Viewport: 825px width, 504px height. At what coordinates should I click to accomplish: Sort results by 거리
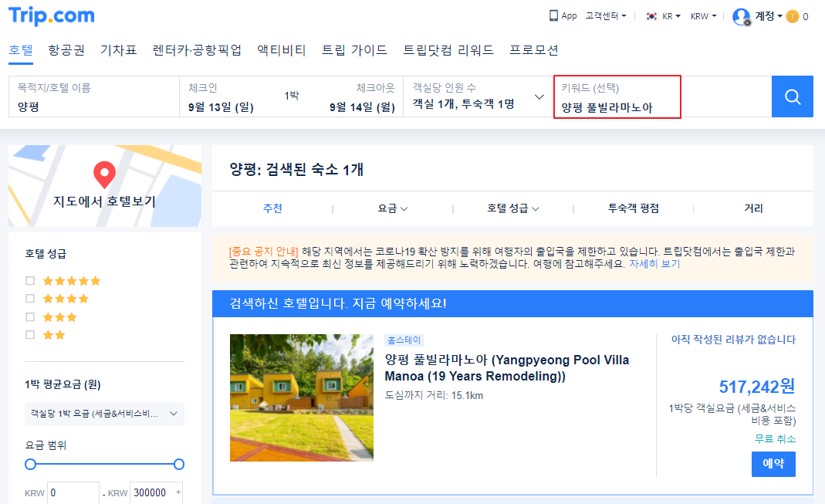(x=753, y=208)
